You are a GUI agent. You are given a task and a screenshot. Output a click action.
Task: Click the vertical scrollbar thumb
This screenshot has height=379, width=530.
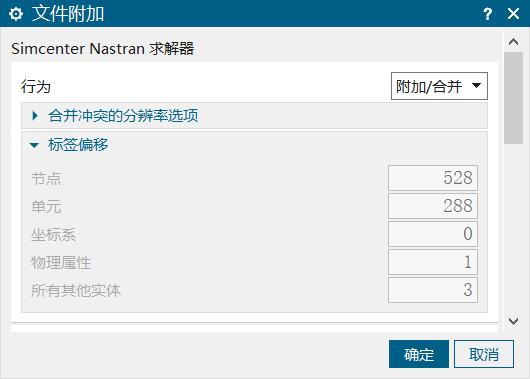[513, 98]
